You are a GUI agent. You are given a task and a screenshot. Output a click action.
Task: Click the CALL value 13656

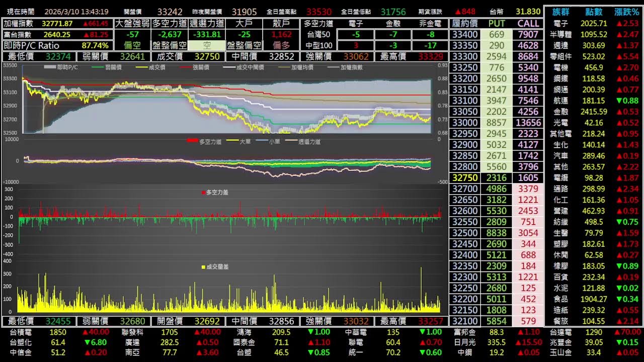(528, 122)
